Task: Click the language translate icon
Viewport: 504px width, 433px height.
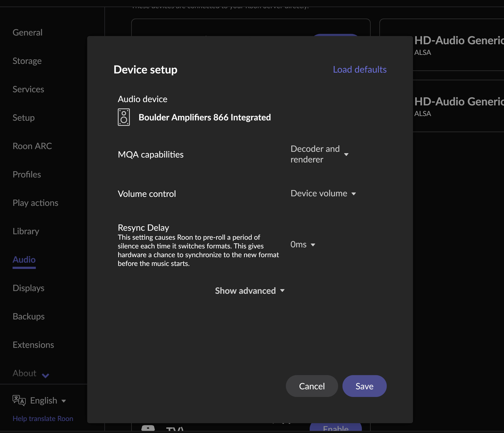Action: click(19, 401)
